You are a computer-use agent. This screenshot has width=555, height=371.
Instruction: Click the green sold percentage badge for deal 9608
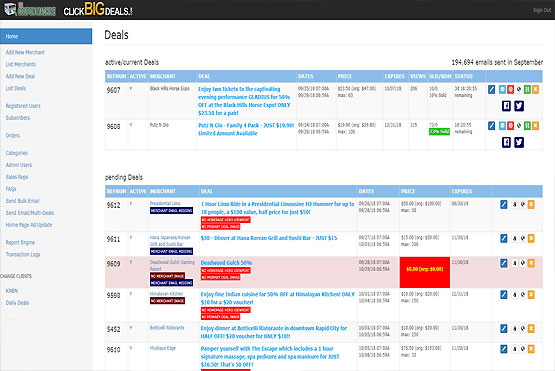point(439,132)
